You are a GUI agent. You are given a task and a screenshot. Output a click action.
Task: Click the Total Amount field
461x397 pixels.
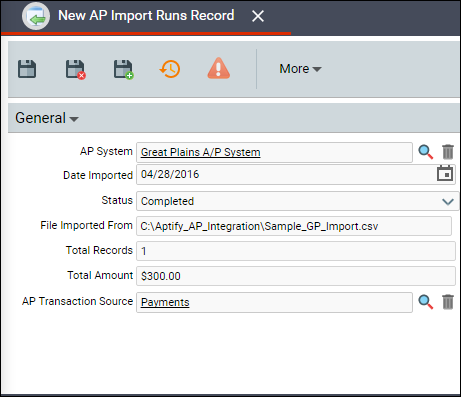(x=296, y=276)
